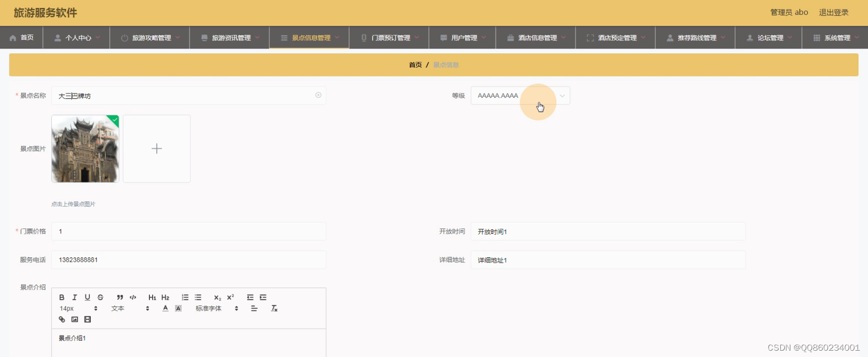Expand the 旅游攻略管理 menu
868x357 pixels.
click(x=150, y=38)
